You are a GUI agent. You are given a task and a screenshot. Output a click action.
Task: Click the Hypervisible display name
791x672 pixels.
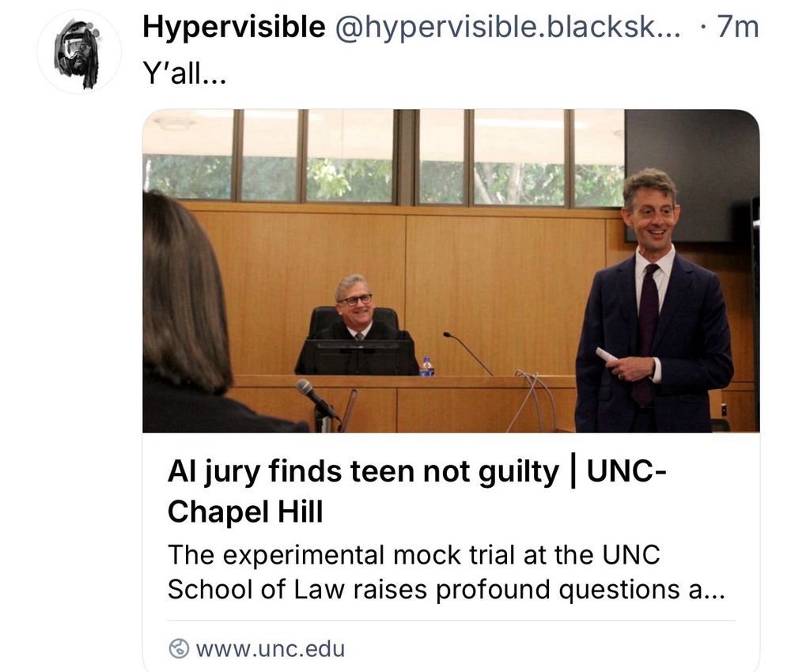coord(234,27)
